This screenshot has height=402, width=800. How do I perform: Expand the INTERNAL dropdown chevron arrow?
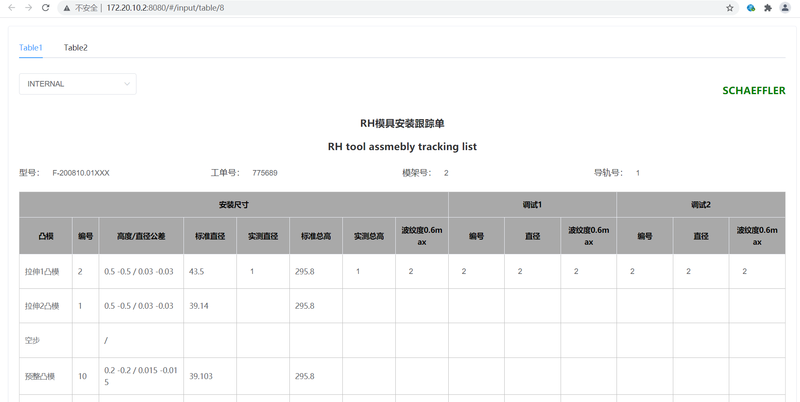point(127,84)
